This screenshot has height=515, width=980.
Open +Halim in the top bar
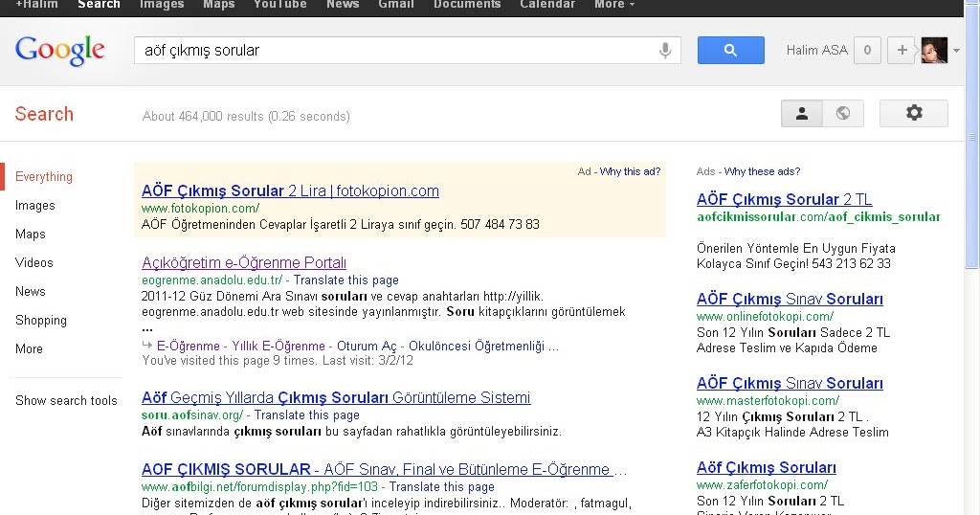pyautogui.click(x=36, y=5)
